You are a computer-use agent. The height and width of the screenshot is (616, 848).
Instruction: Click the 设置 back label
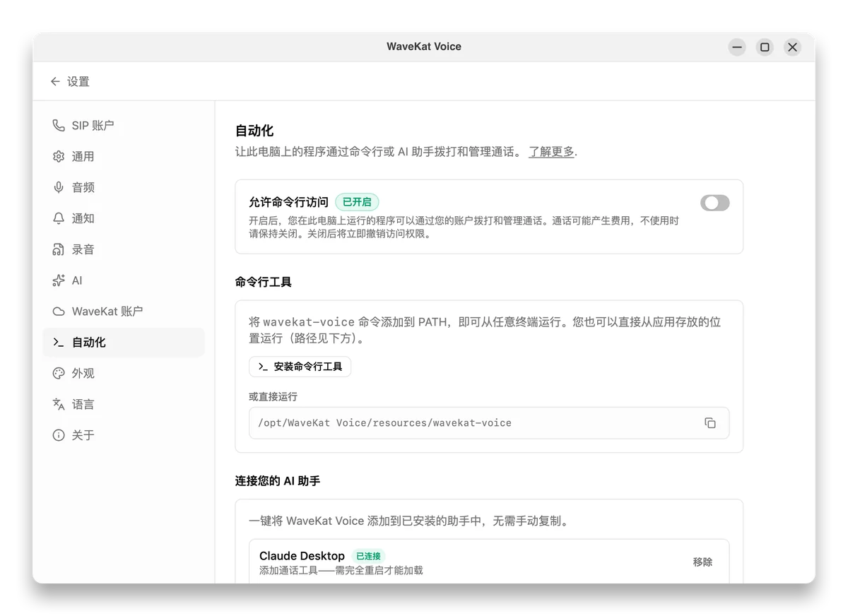pyautogui.click(x=78, y=82)
